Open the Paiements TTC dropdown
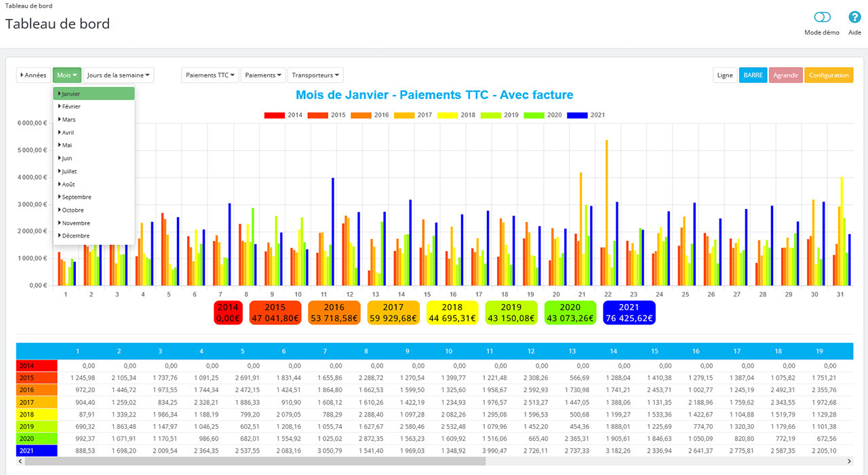 [210, 75]
